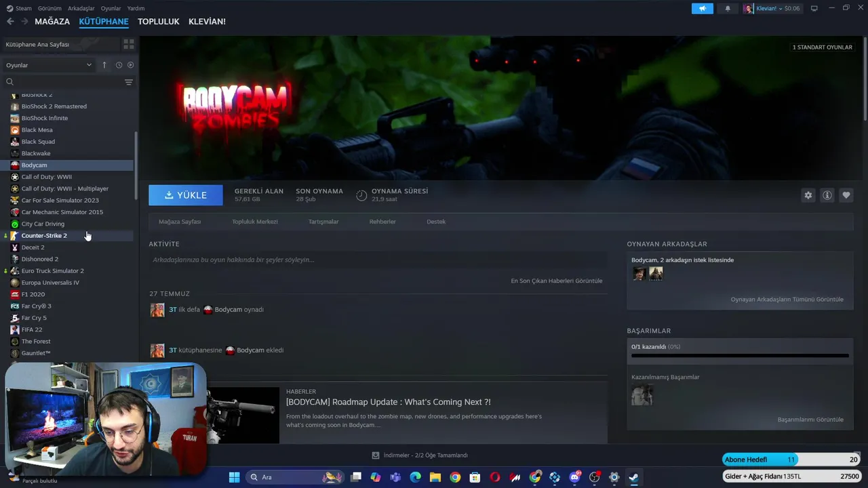Click the first friend avatar in wishlist
This screenshot has width=868, height=488.
(639, 273)
